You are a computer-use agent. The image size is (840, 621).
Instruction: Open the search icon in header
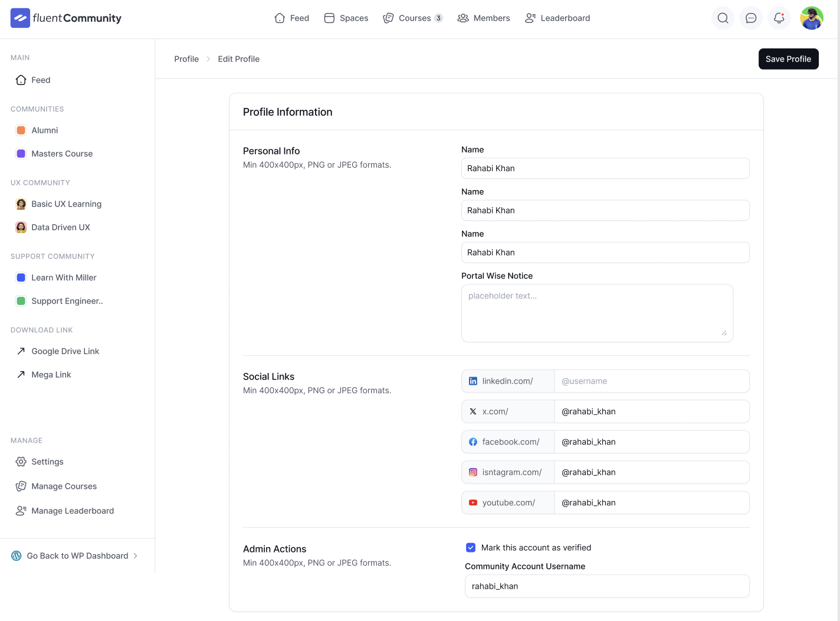click(x=723, y=18)
